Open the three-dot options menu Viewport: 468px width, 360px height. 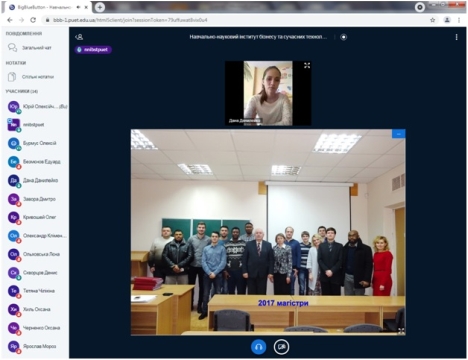coord(456,37)
